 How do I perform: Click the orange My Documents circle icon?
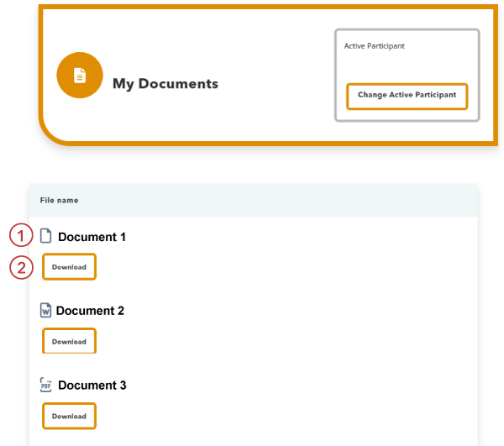click(x=79, y=76)
